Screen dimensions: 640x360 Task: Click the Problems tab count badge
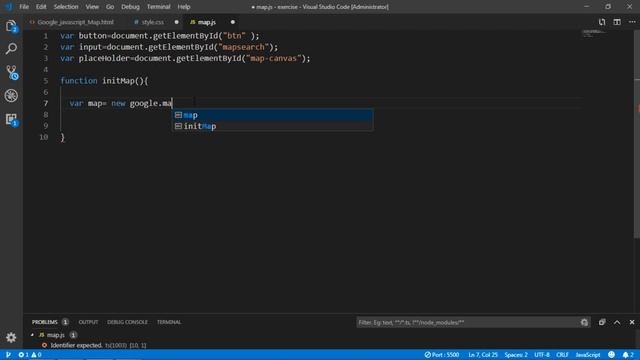65,322
